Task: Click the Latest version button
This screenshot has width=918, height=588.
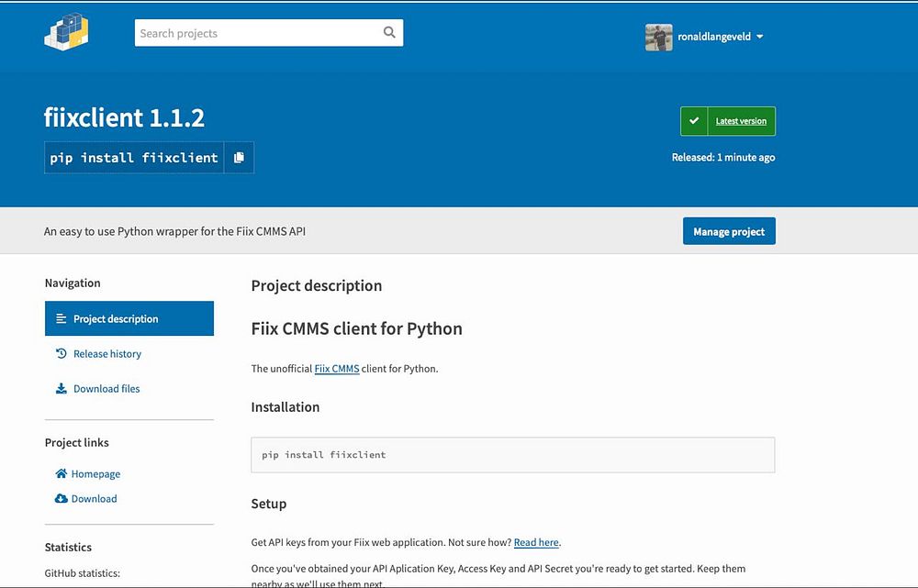Action: point(741,121)
